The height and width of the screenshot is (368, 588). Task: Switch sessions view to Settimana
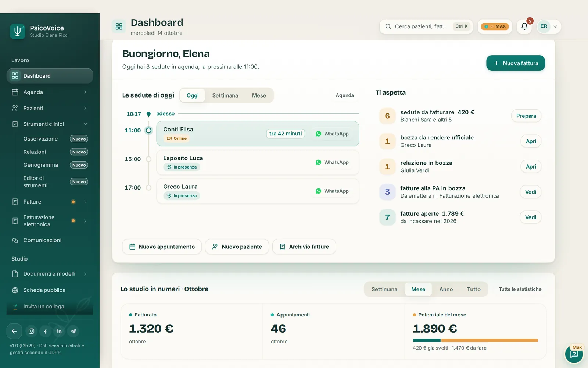(x=225, y=95)
